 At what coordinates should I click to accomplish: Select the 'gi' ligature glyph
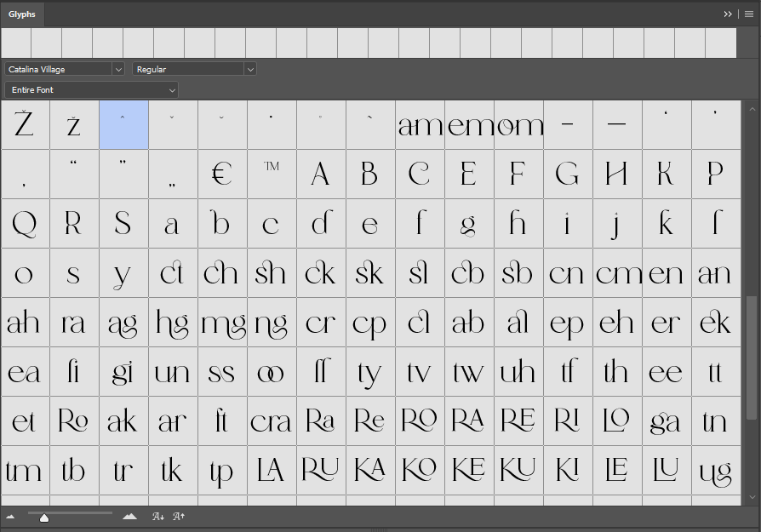(x=123, y=372)
